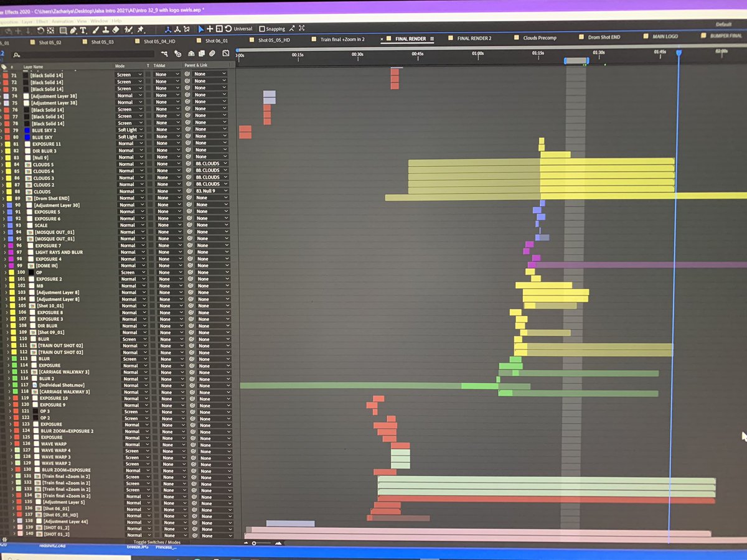Toggle Preserve Transparency for DIR BLUR 3
747x560 pixels.
[x=149, y=151]
